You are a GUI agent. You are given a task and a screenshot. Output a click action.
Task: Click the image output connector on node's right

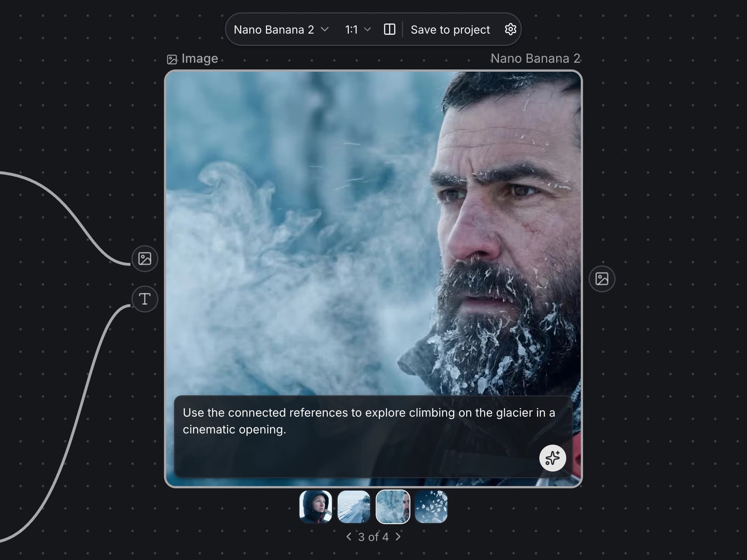click(x=602, y=279)
